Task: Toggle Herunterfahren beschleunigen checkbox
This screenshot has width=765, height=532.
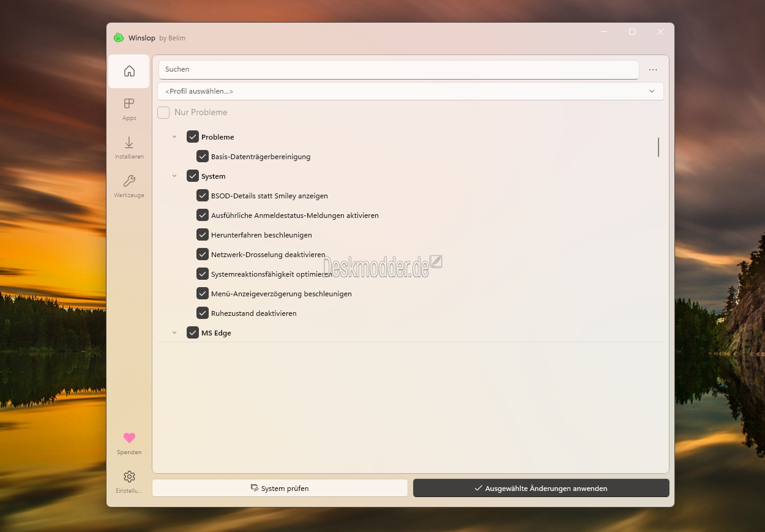Action: point(203,235)
